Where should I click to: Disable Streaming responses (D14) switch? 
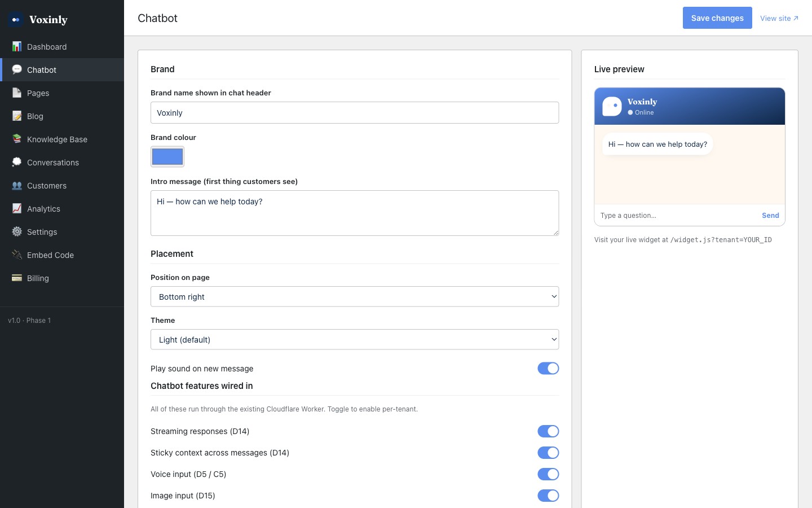[548, 431]
